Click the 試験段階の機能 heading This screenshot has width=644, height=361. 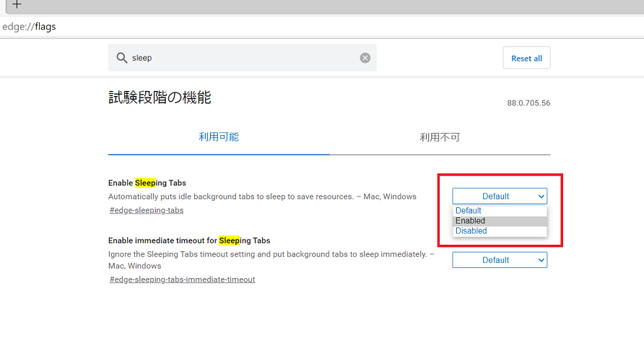pos(160,97)
